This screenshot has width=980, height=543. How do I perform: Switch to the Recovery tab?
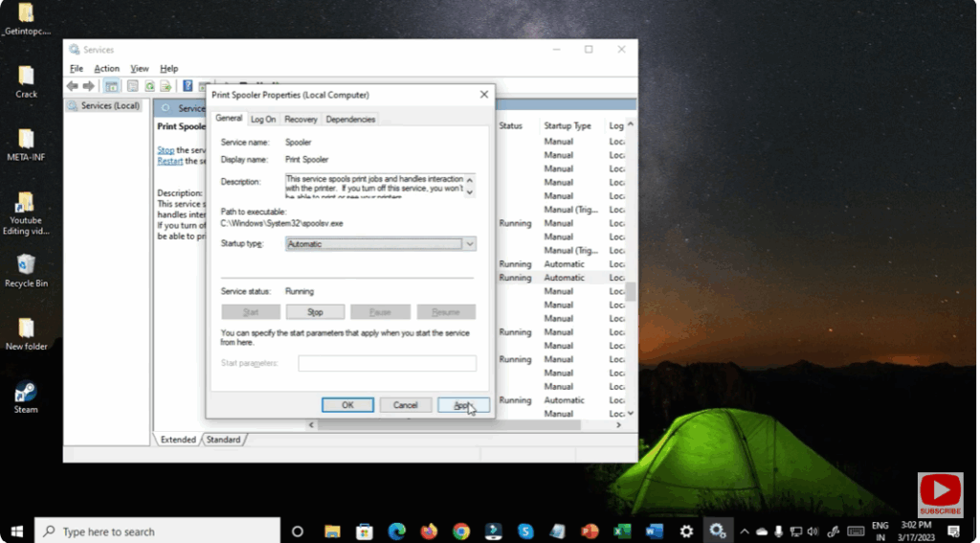click(x=301, y=120)
